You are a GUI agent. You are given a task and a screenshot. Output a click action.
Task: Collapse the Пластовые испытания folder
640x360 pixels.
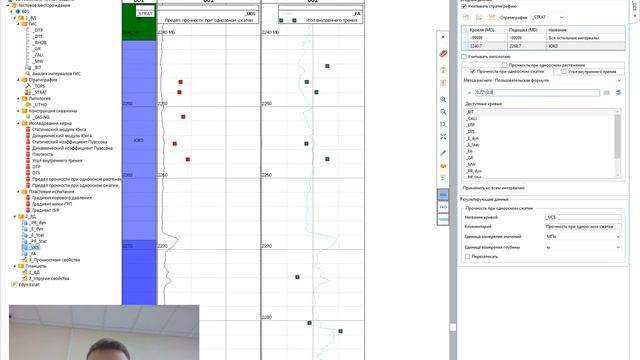18,191
